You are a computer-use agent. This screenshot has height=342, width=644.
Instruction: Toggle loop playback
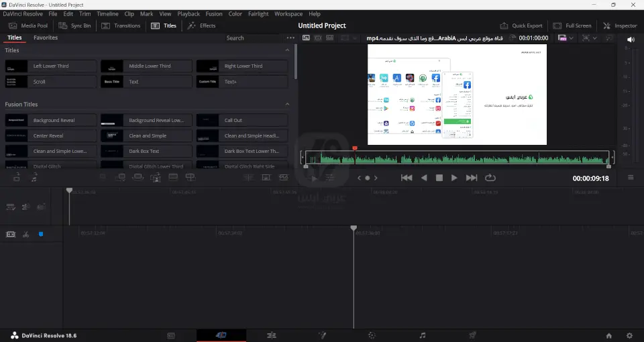(x=490, y=178)
